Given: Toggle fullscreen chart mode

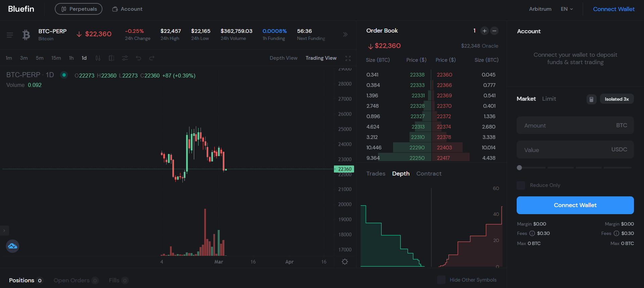Looking at the screenshot, I should pos(348,58).
